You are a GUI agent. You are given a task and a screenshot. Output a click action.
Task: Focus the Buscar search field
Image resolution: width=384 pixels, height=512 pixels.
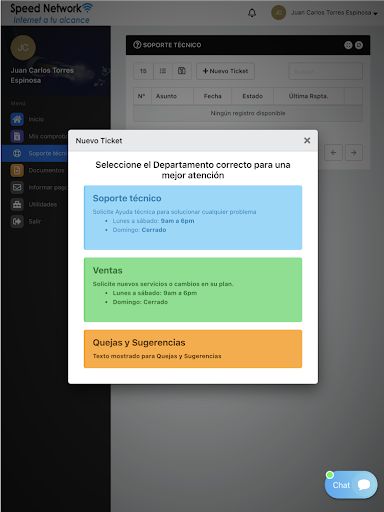[x=326, y=71]
